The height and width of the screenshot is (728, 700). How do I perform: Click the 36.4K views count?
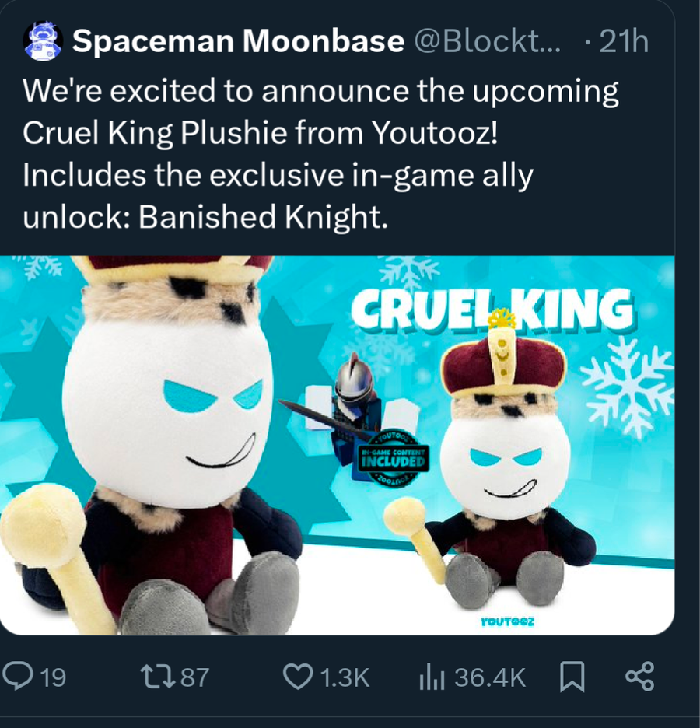coord(490,677)
